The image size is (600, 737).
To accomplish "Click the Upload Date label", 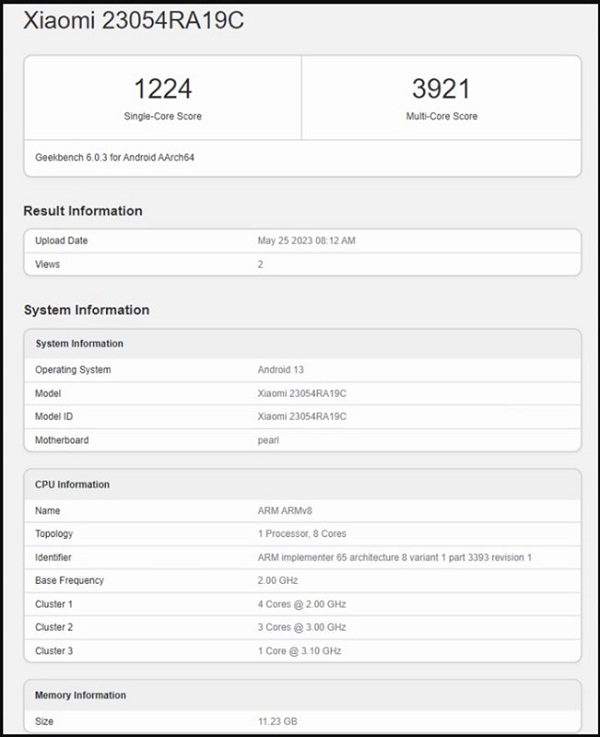I will tap(62, 241).
